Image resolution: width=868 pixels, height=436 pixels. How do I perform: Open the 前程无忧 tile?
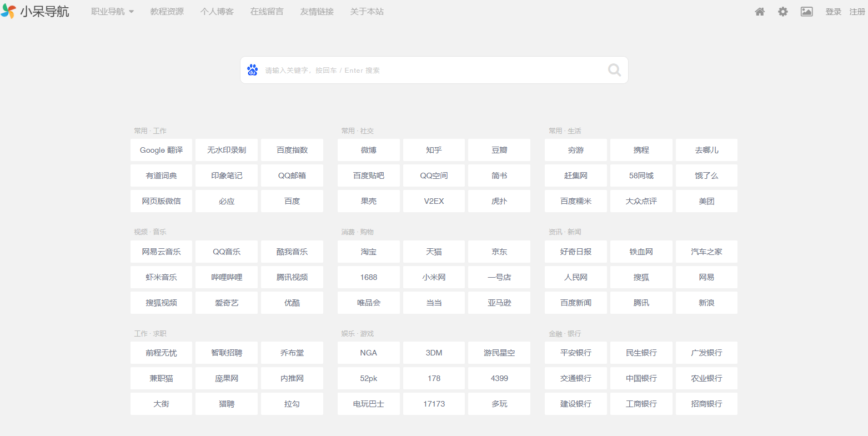(x=161, y=353)
